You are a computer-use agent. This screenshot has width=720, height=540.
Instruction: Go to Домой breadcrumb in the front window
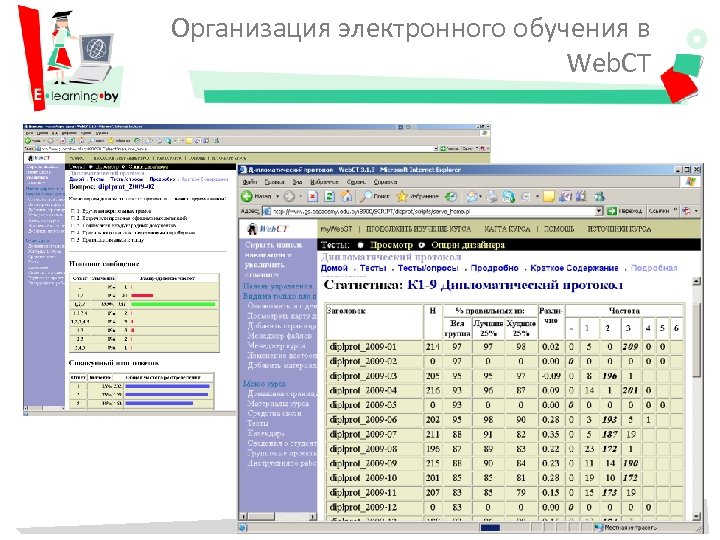click(x=334, y=268)
